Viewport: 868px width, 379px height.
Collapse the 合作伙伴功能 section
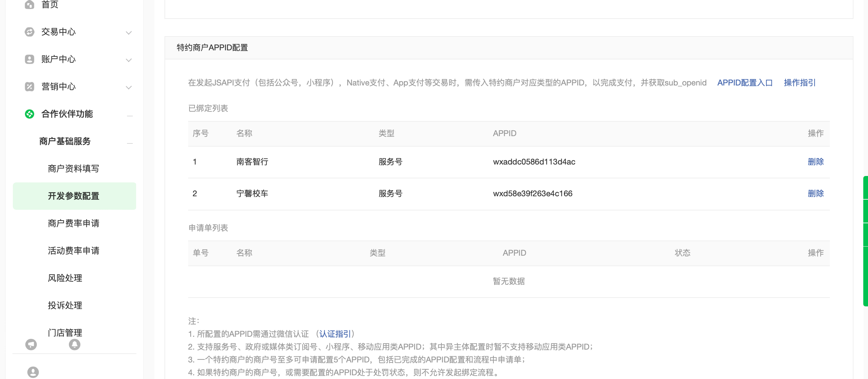pyautogui.click(x=130, y=116)
